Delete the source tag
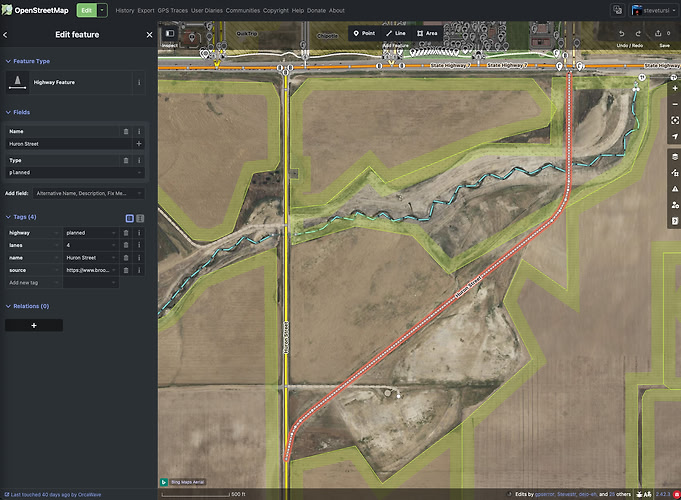 [x=126, y=270]
